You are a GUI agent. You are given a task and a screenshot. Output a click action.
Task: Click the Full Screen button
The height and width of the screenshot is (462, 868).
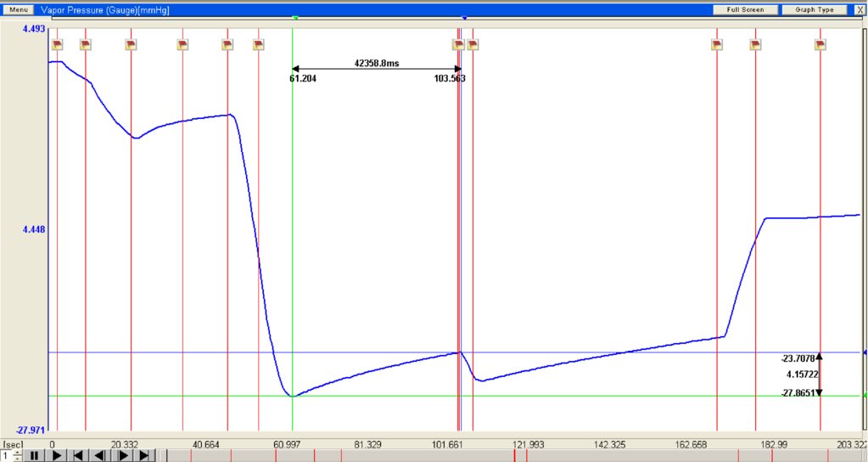coord(745,10)
